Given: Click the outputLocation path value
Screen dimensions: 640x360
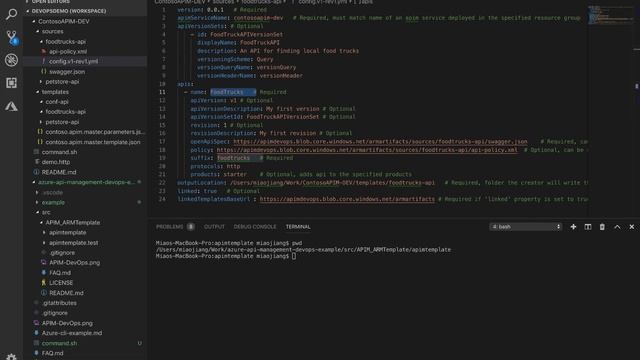Looking at the screenshot, I should click(332, 183).
